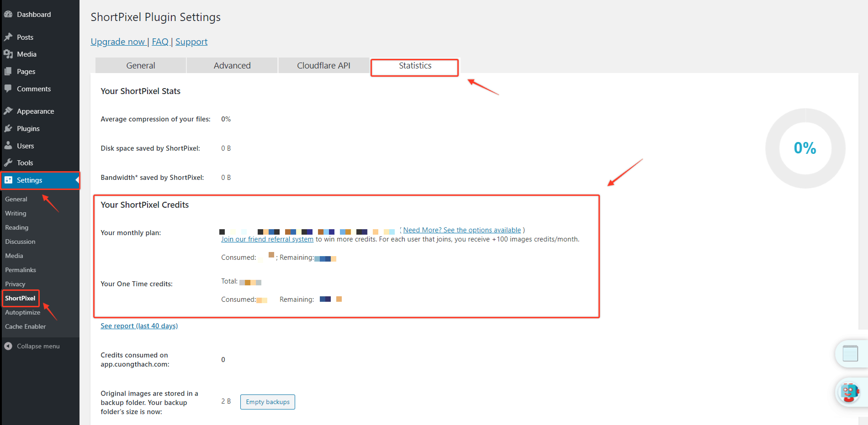Click the Plugins plug icon
Viewport: 868px width, 425px height.
8,128
